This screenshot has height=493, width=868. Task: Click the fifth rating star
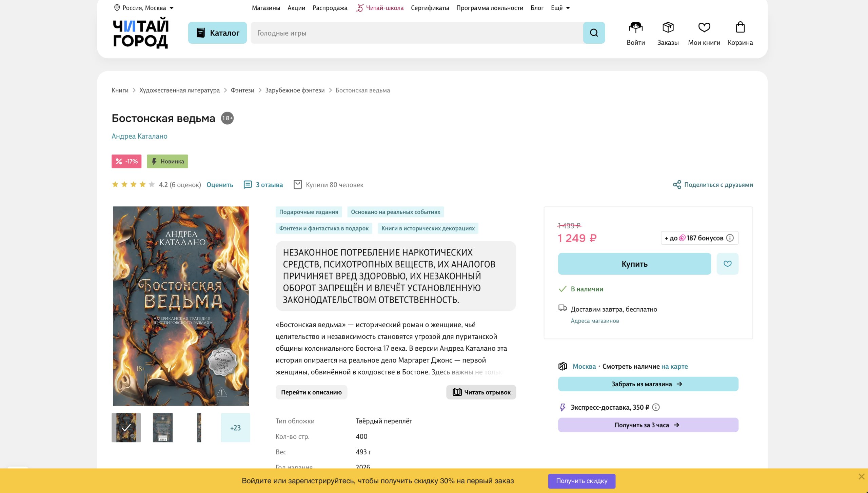[x=152, y=184]
